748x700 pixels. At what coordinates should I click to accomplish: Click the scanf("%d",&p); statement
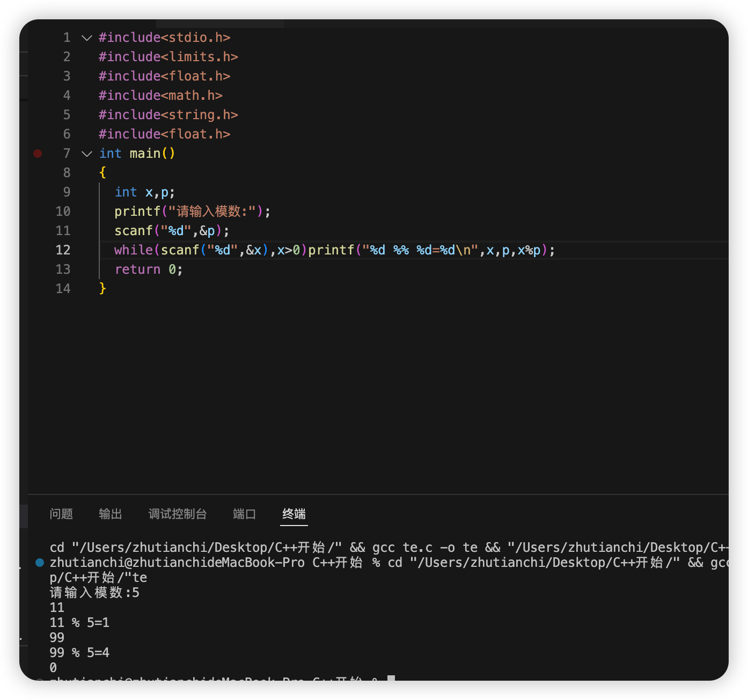172,231
